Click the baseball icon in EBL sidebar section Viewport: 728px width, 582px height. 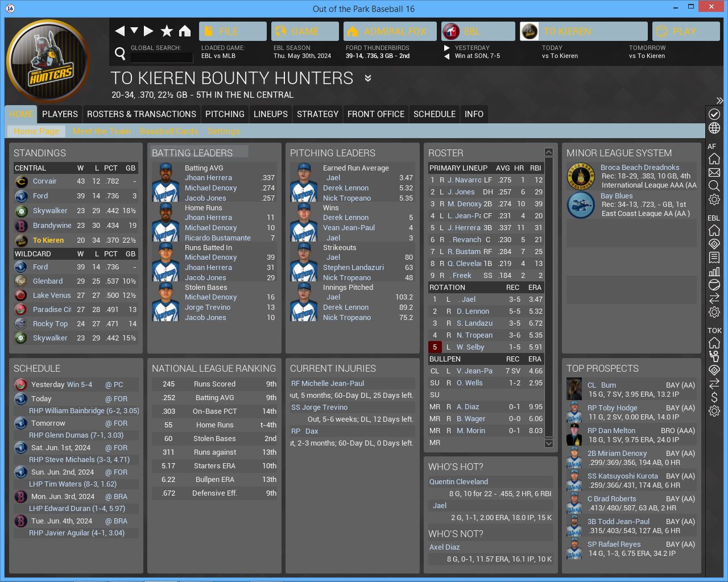[x=714, y=285]
